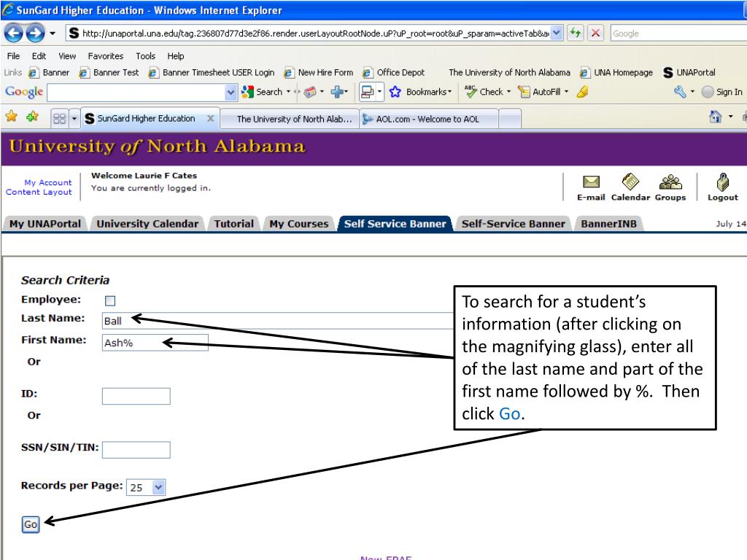Viewport: 747px width, 560px height.
Task: Click the Google Toolbar Search button
Action: coord(262,92)
